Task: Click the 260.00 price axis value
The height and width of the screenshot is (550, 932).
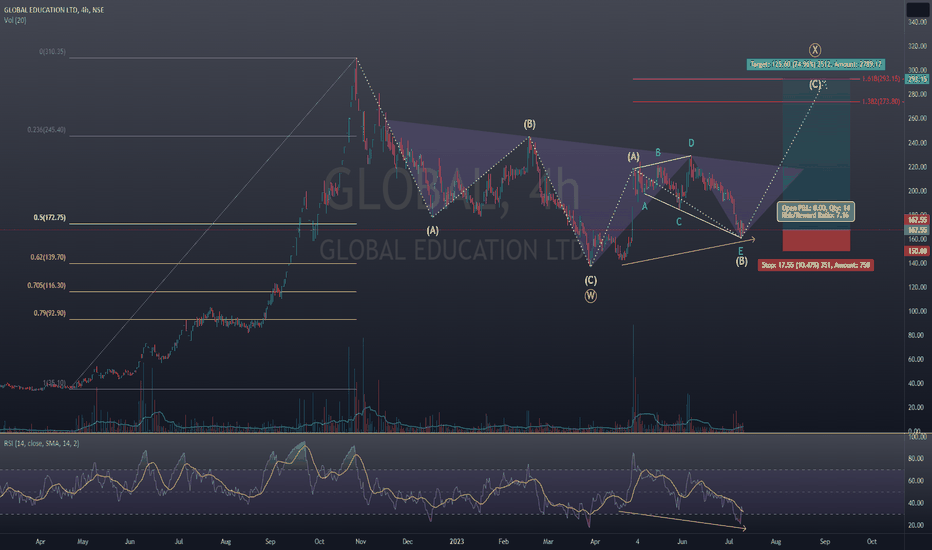Action: (917, 118)
